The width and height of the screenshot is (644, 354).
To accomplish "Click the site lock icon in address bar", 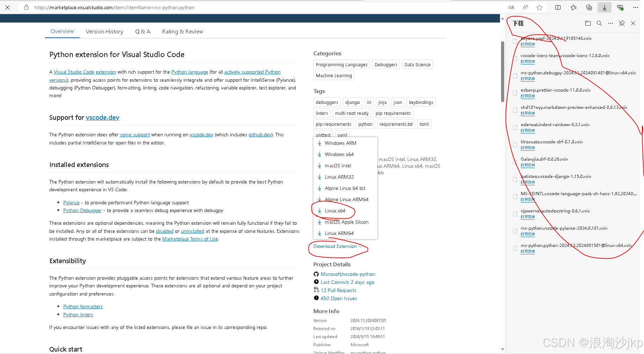I will (x=26, y=7).
